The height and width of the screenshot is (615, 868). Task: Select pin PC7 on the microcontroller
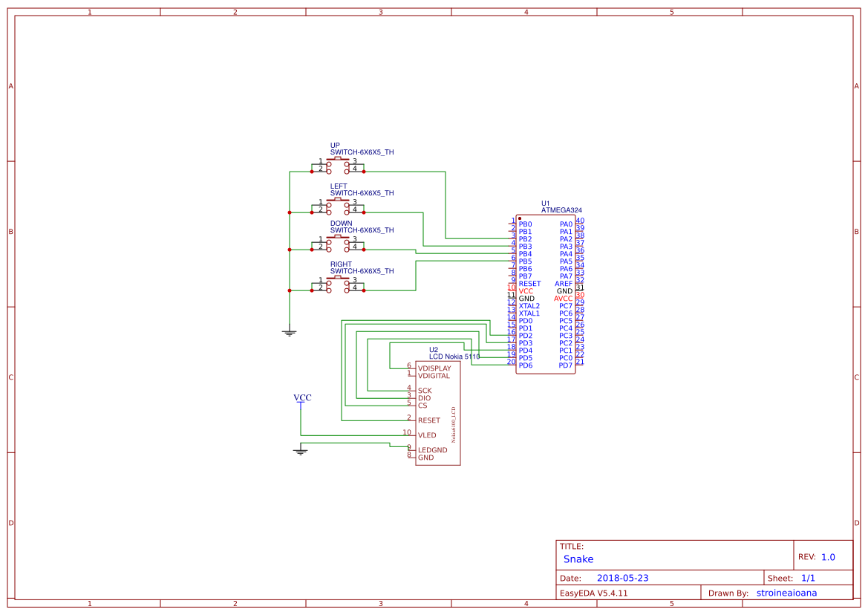566,306
